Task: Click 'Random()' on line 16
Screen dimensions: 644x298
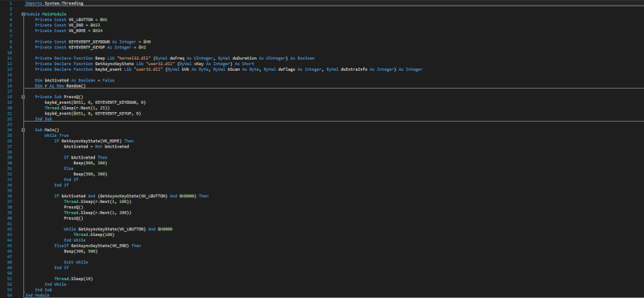Action: (x=76, y=86)
